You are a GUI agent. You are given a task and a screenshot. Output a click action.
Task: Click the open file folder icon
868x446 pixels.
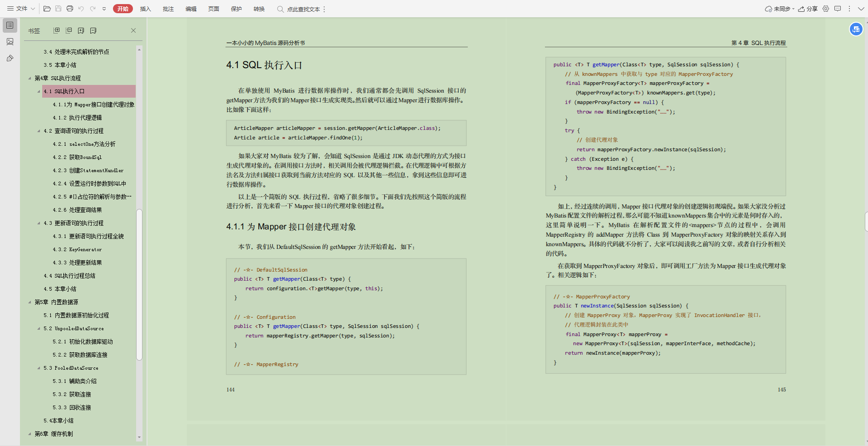pos(47,9)
